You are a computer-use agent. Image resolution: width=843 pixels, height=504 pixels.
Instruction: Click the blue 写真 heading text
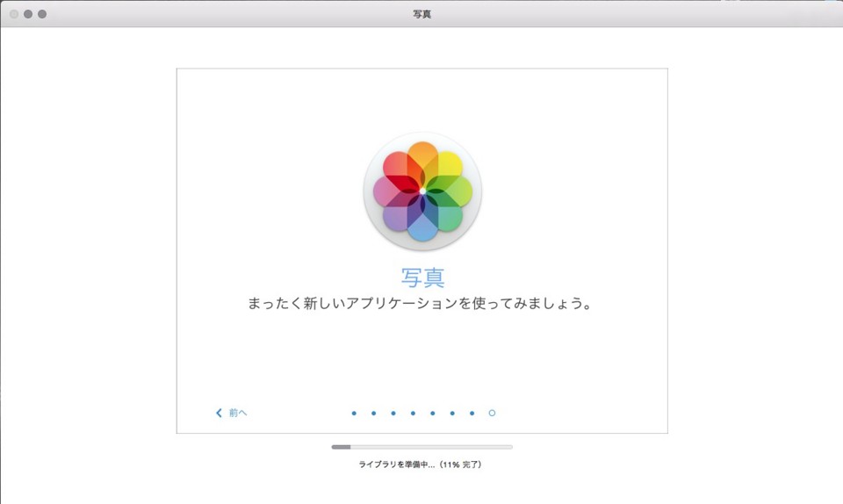(423, 277)
